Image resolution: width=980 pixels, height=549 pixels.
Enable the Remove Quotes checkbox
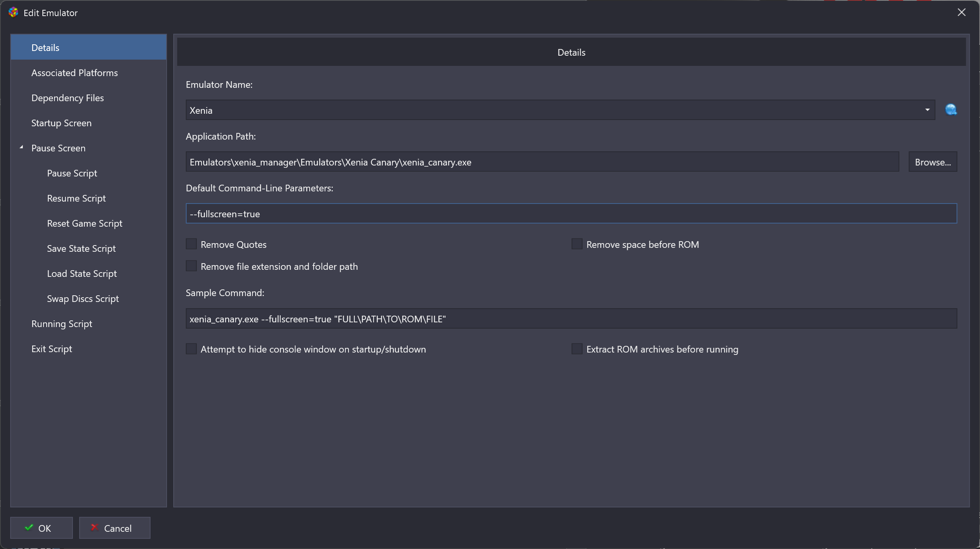point(191,244)
